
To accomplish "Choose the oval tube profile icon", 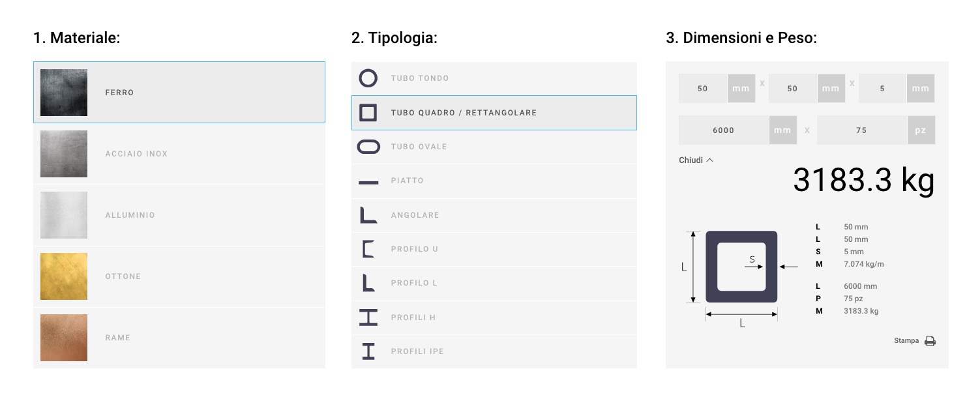I will point(368,147).
